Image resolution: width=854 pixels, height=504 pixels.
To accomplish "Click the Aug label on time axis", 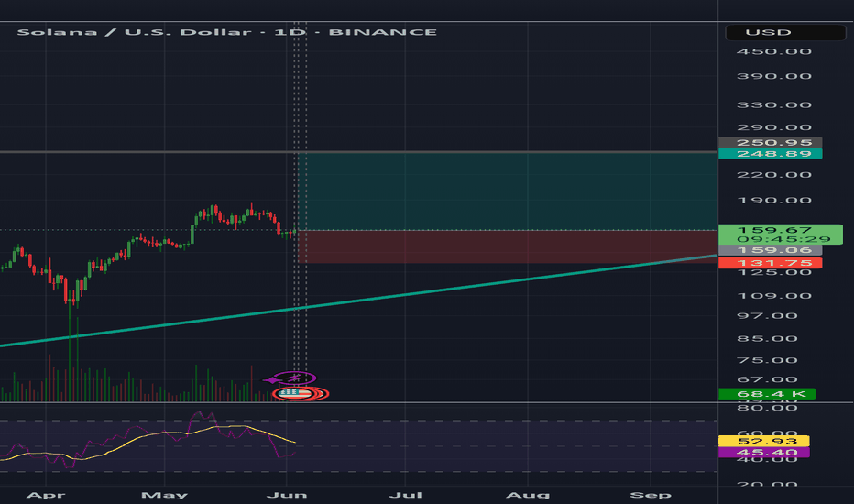I will 528,495.
